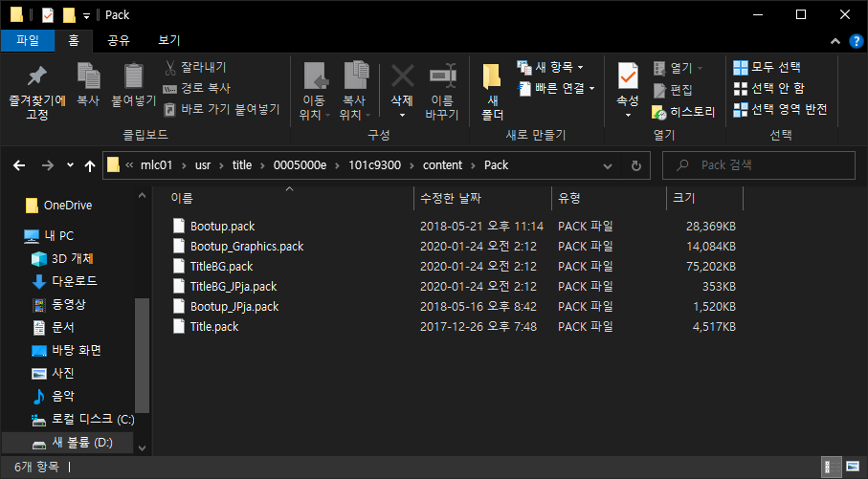Click content in the address path
The height and width of the screenshot is (479, 868).
click(x=442, y=165)
